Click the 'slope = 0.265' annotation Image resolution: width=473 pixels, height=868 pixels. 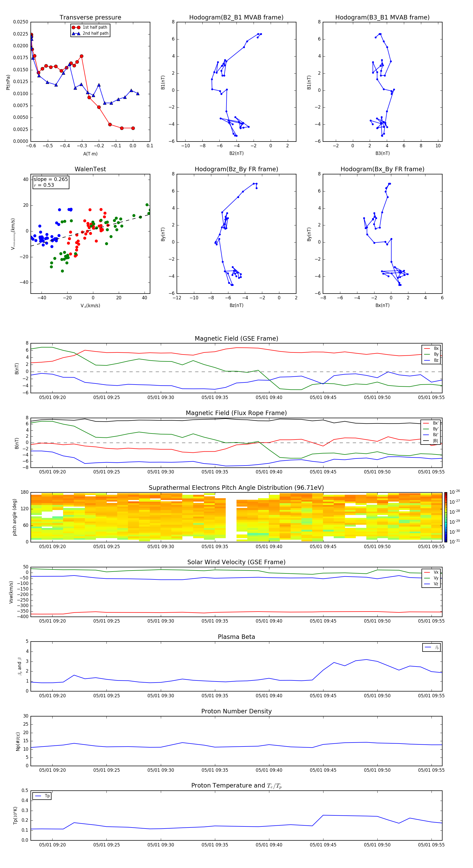pos(51,179)
